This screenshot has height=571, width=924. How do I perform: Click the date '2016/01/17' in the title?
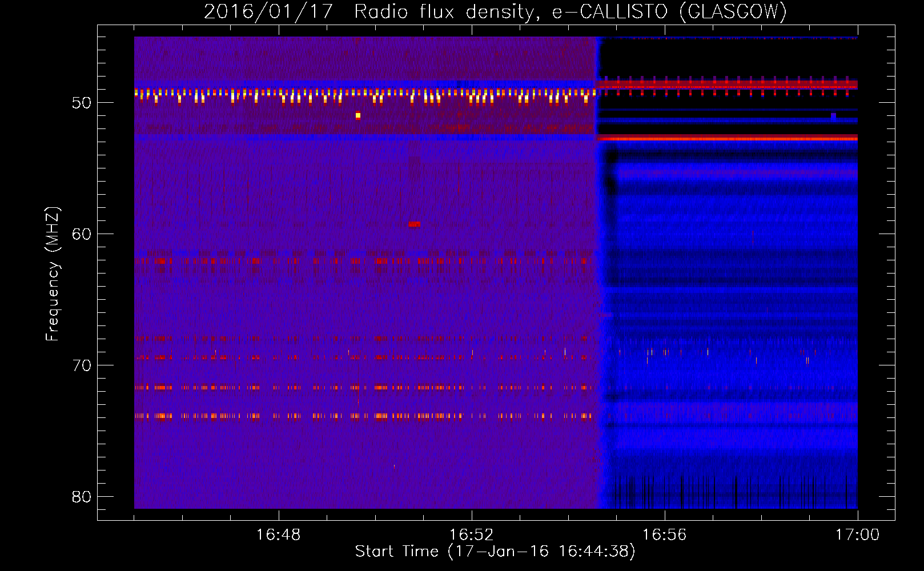pos(268,11)
